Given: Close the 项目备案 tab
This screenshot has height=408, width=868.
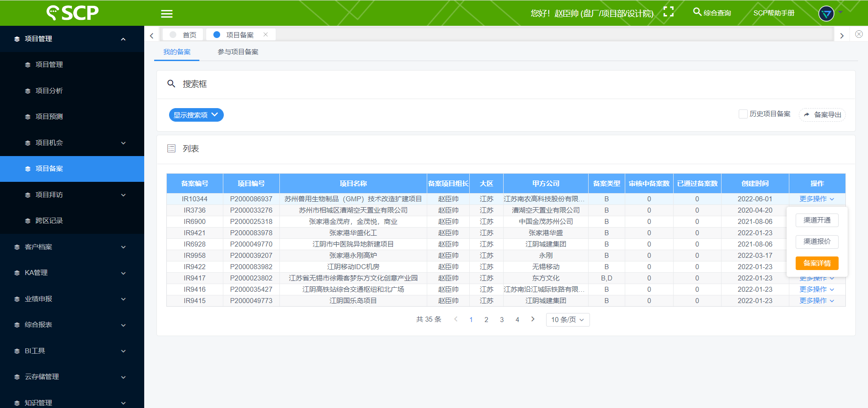Looking at the screenshot, I should (x=265, y=34).
